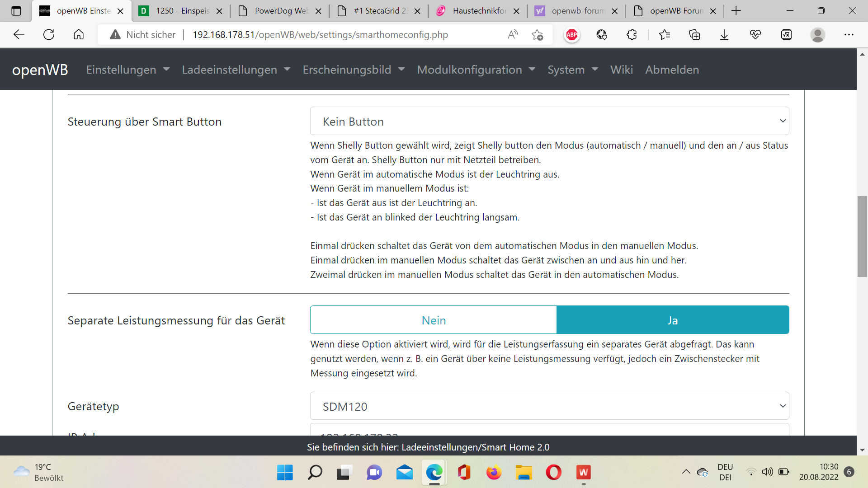Open browser home page icon
Screen dimensions: 868x488
(x=79, y=35)
